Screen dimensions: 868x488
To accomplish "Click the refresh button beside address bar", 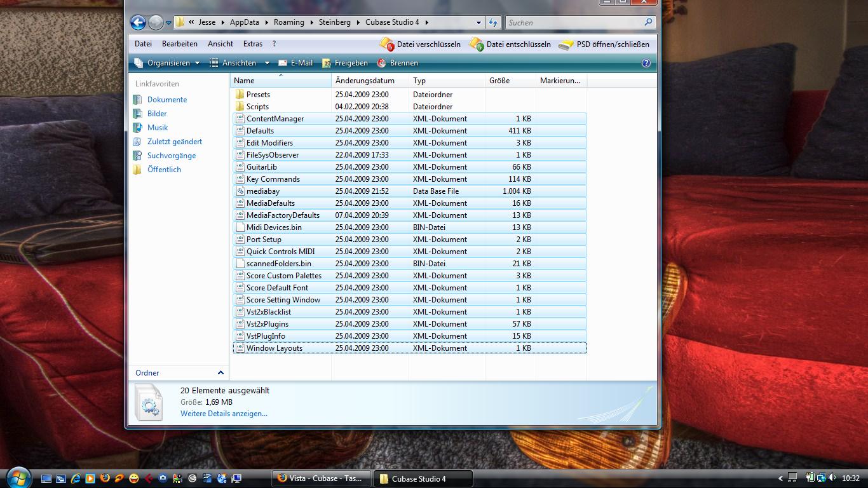I will tap(494, 22).
